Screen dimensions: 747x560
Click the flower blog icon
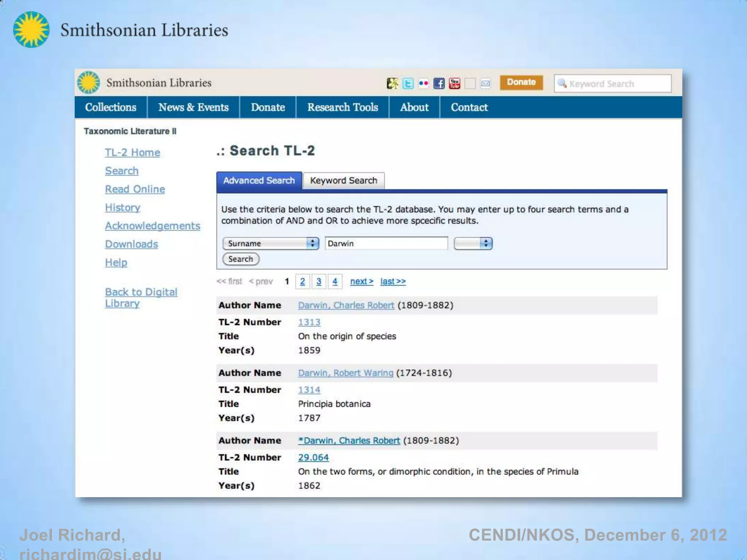point(392,83)
